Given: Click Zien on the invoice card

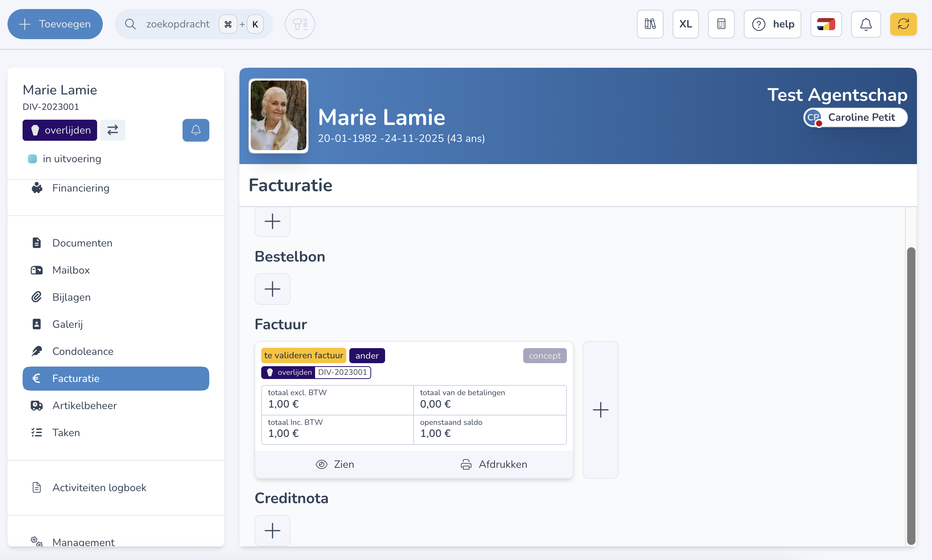Looking at the screenshot, I should [x=335, y=464].
